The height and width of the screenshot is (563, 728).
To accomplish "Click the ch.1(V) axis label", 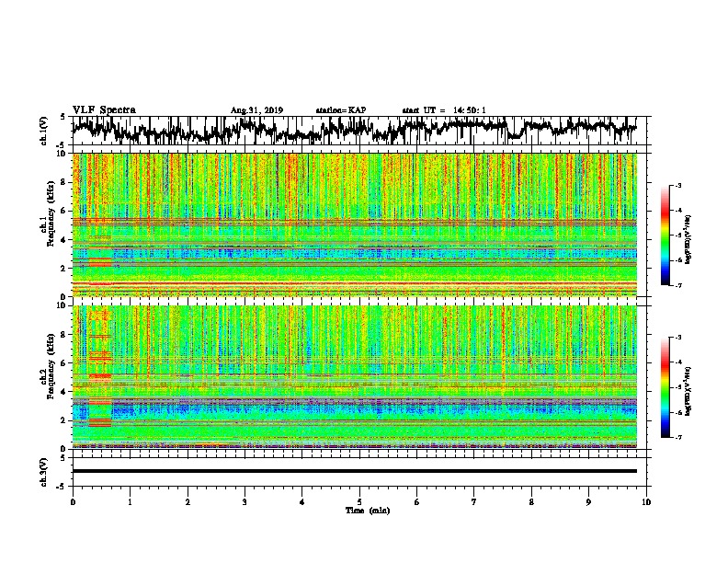I will 43,131.
